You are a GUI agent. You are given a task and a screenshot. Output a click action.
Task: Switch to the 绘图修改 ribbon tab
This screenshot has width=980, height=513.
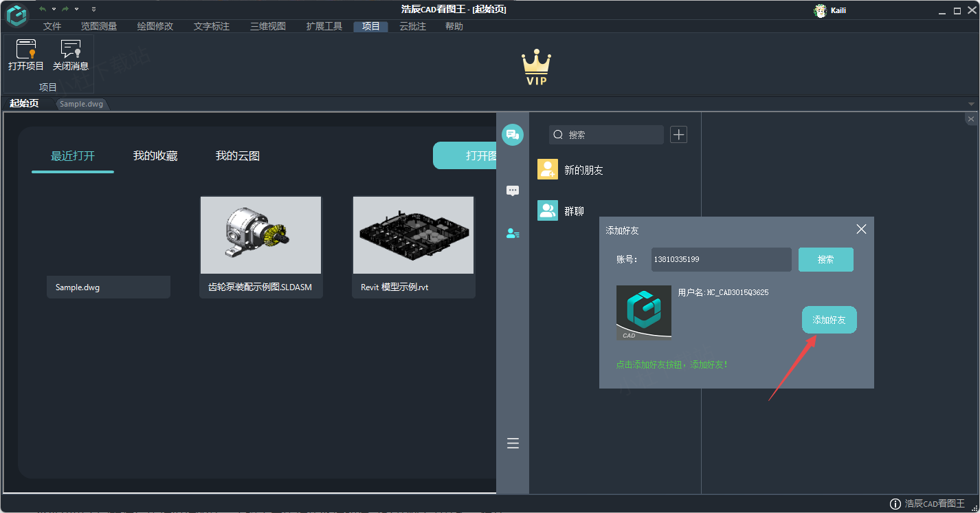[155, 27]
